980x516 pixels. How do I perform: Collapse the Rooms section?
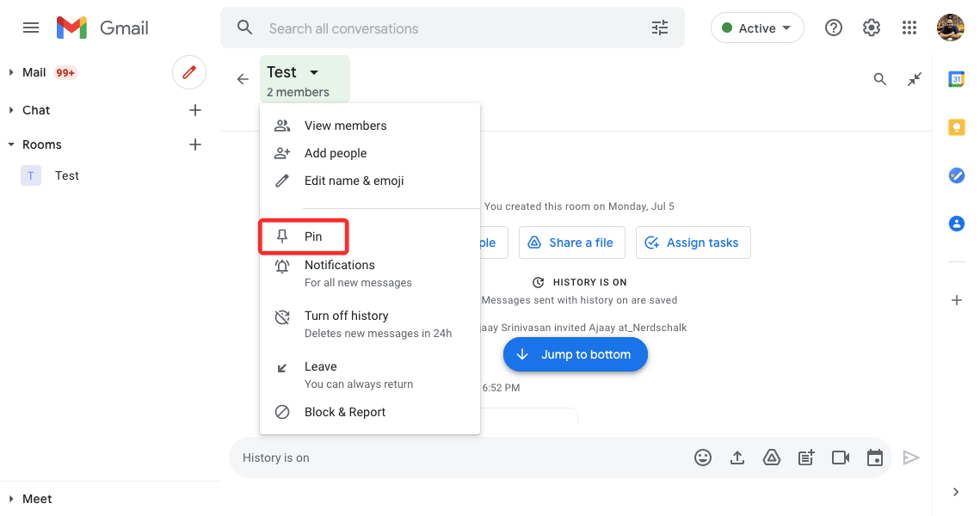[x=11, y=144]
